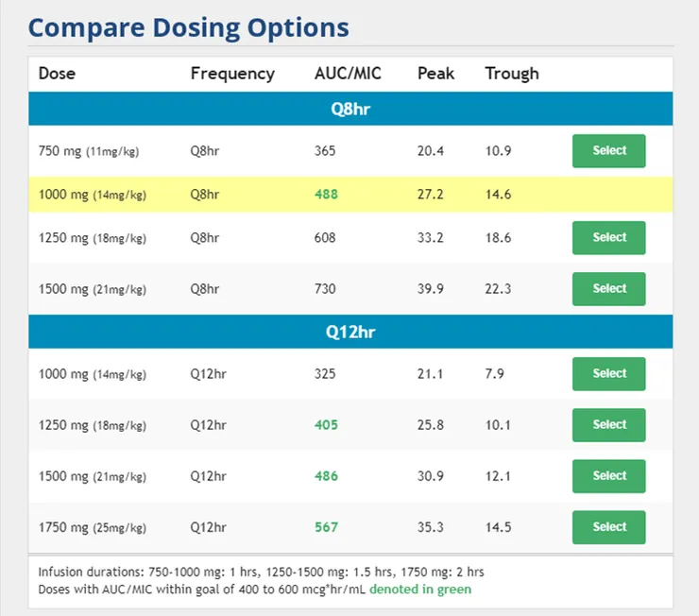Click the Q8hr section header bar
This screenshot has width=699, height=616.
pyautogui.click(x=349, y=110)
